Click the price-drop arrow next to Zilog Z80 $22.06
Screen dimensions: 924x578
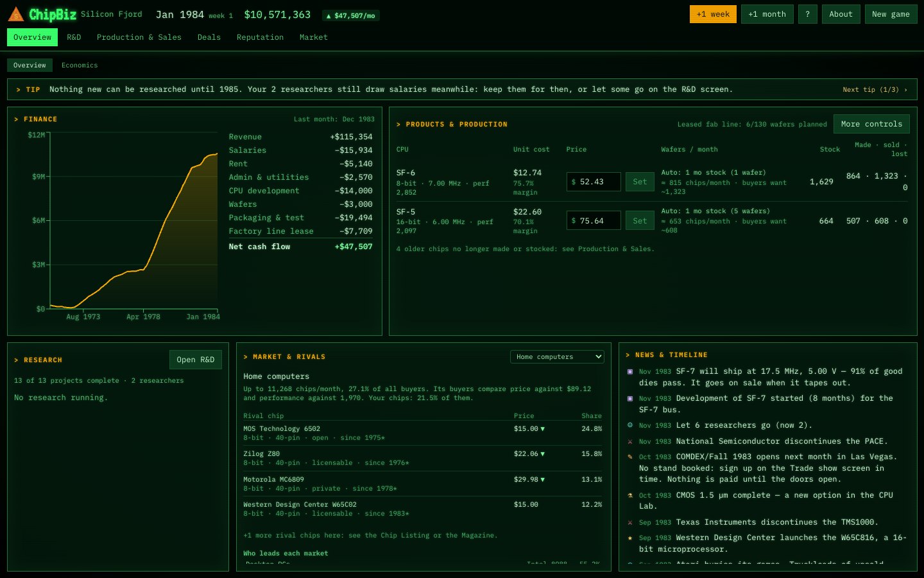(x=543, y=454)
